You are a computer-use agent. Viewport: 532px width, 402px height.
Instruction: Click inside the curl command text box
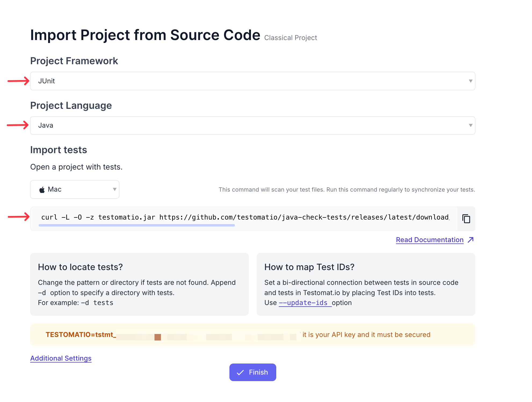(245, 217)
